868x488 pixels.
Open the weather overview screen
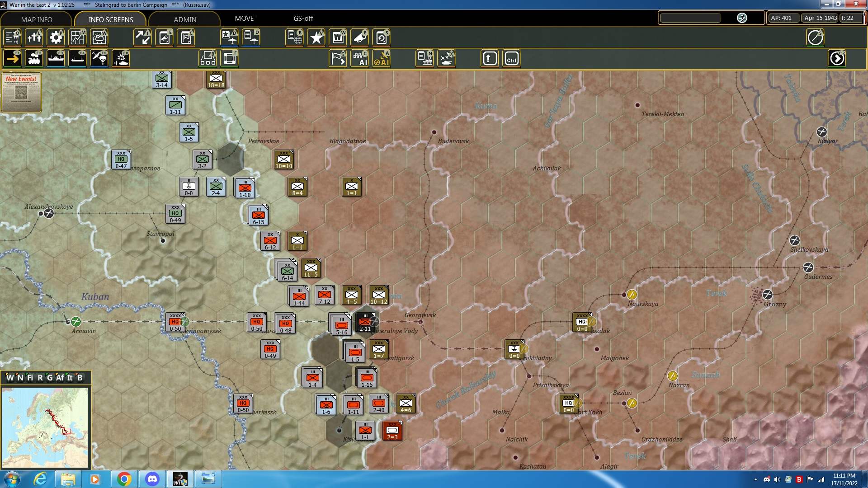point(99,38)
